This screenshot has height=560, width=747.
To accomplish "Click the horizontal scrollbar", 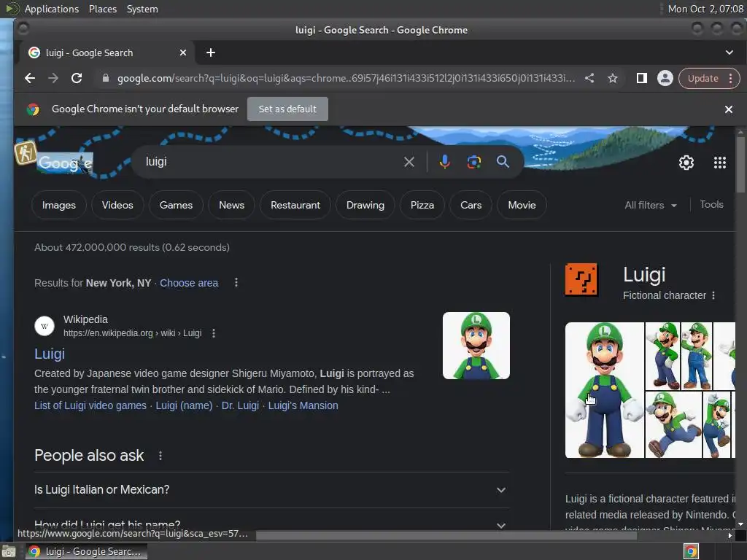I will (x=446, y=536).
